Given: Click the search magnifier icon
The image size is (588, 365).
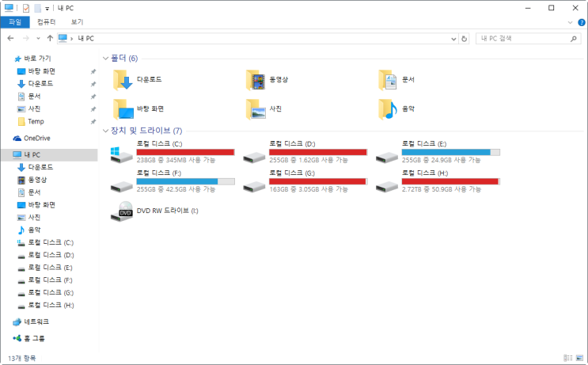Looking at the screenshot, I should (574, 39).
